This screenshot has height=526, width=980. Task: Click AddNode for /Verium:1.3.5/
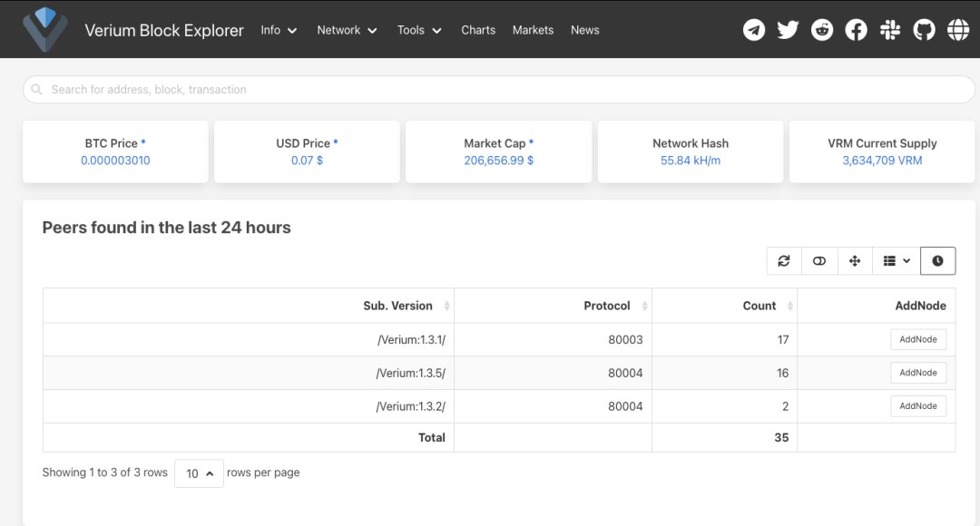(x=918, y=373)
